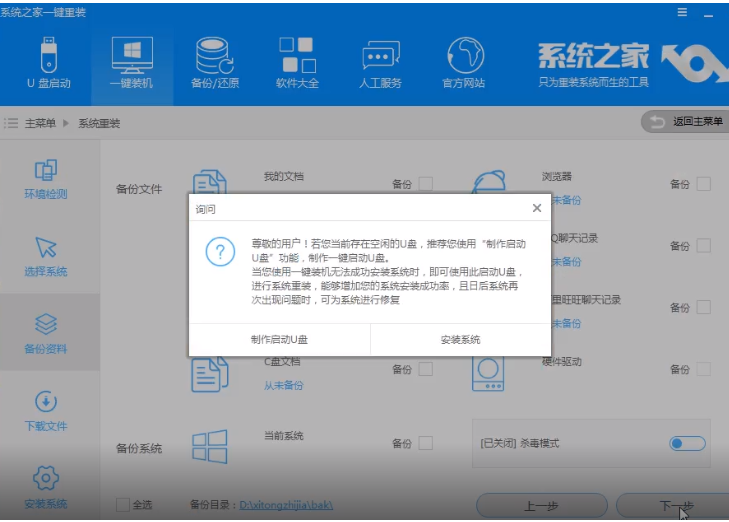Screen dimensions: 729x522
Task: Close the 询问 dialog
Action: 537,208
